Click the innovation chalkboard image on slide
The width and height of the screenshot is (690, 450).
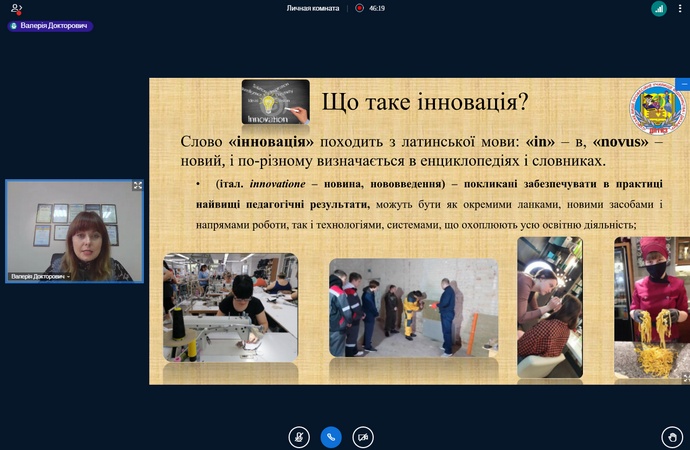[x=275, y=102]
